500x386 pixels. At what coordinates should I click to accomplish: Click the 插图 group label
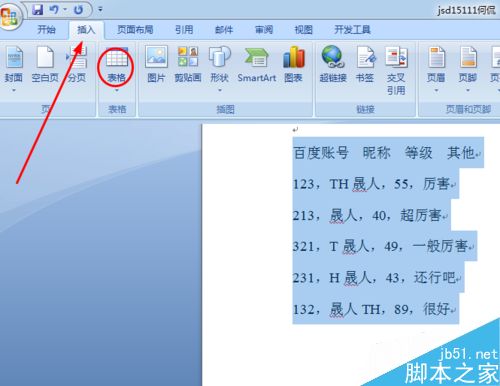(225, 109)
